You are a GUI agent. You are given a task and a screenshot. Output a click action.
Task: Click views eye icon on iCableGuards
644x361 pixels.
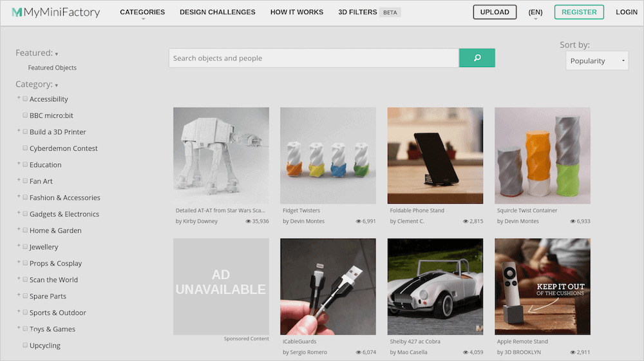pos(357,353)
